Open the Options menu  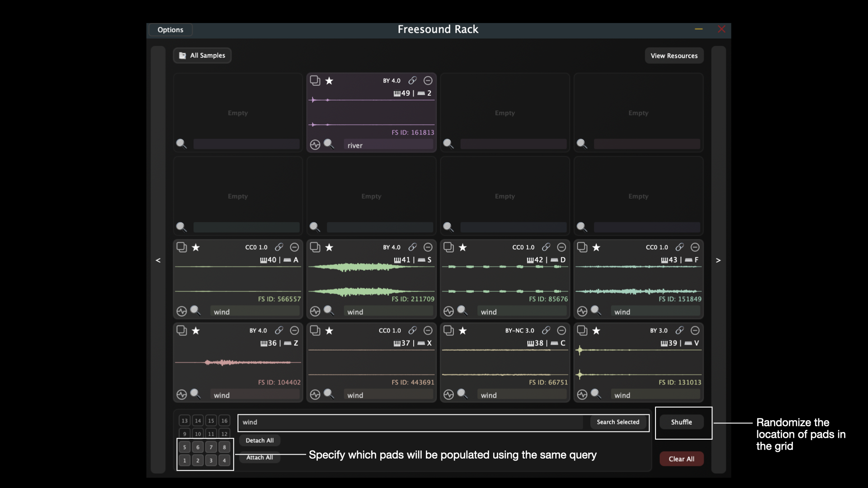[x=170, y=30]
